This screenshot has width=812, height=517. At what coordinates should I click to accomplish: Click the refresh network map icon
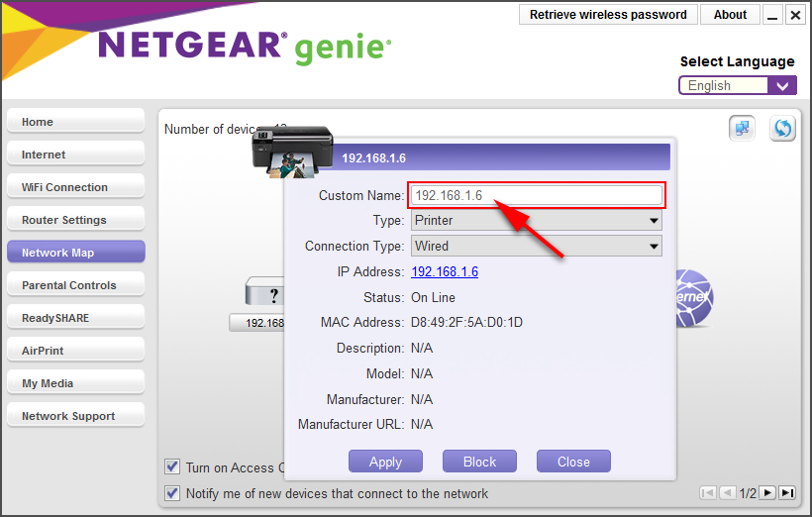(782, 129)
